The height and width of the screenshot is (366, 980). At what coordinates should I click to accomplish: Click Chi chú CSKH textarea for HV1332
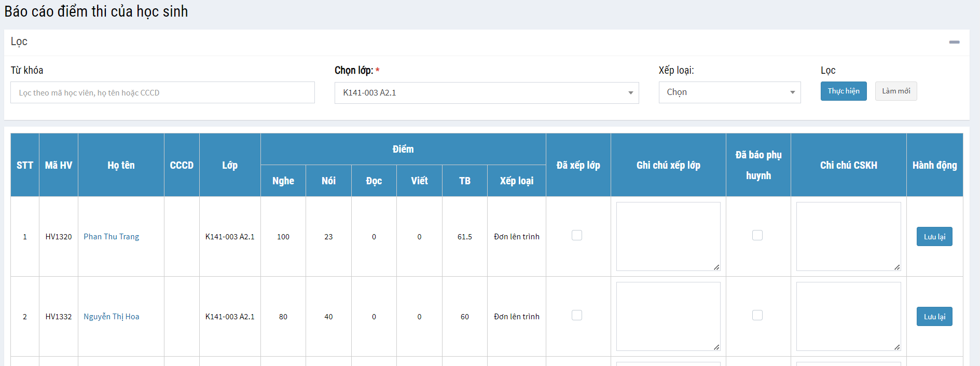848,316
